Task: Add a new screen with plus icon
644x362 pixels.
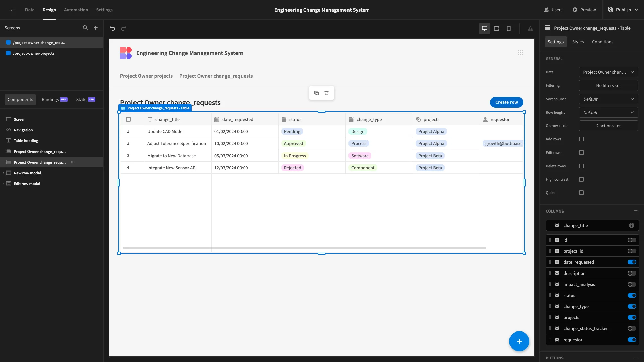Action: coord(96,28)
